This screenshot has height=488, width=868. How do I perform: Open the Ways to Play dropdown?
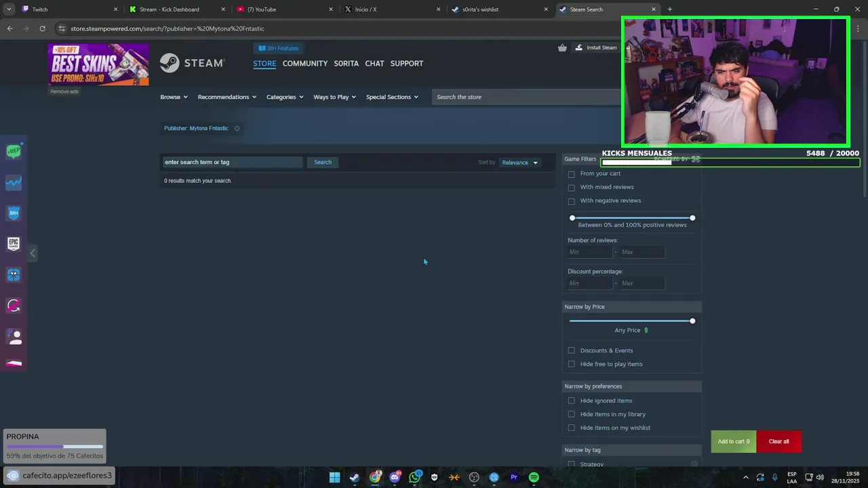pyautogui.click(x=335, y=97)
